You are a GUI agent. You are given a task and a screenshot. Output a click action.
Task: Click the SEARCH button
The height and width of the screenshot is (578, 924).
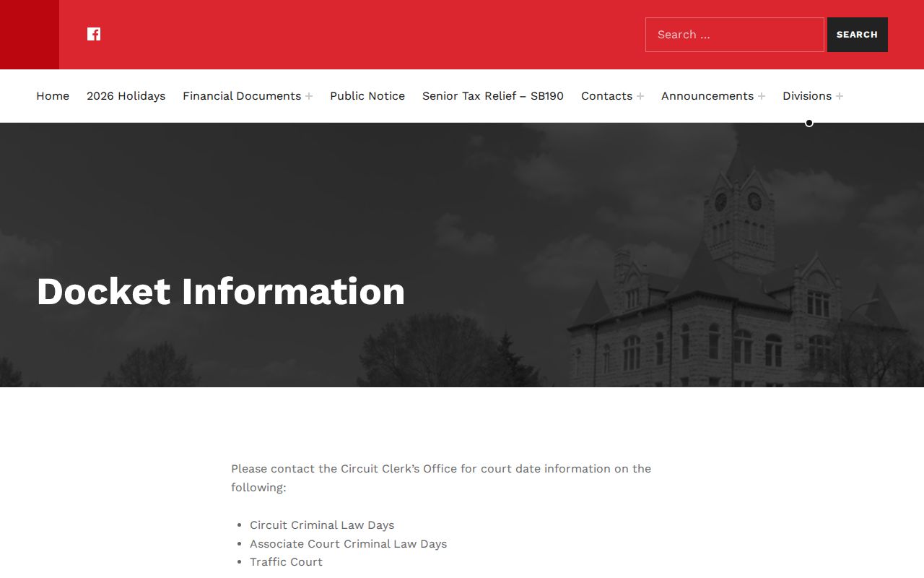click(x=857, y=35)
